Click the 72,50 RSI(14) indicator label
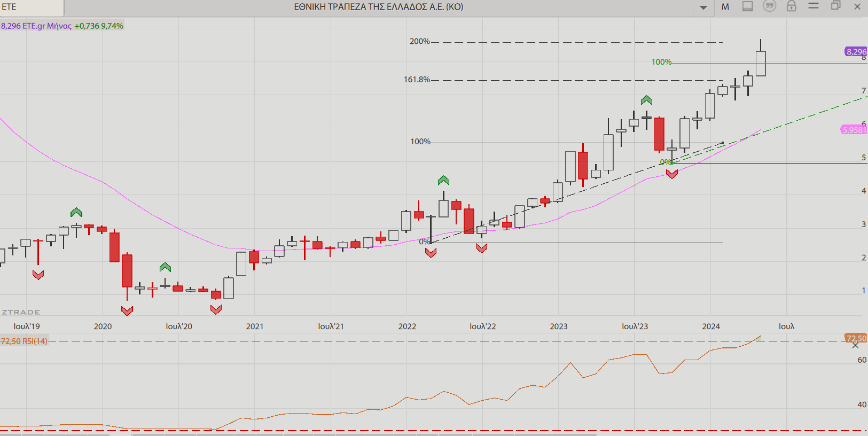Image resolution: width=868 pixels, height=436 pixels. pyautogui.click(x=24, y=341)
